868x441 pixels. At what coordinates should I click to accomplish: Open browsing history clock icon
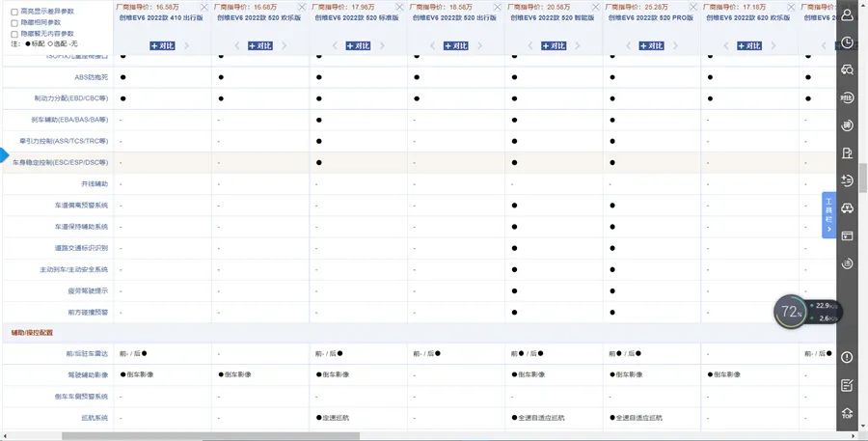coord(847,42)
